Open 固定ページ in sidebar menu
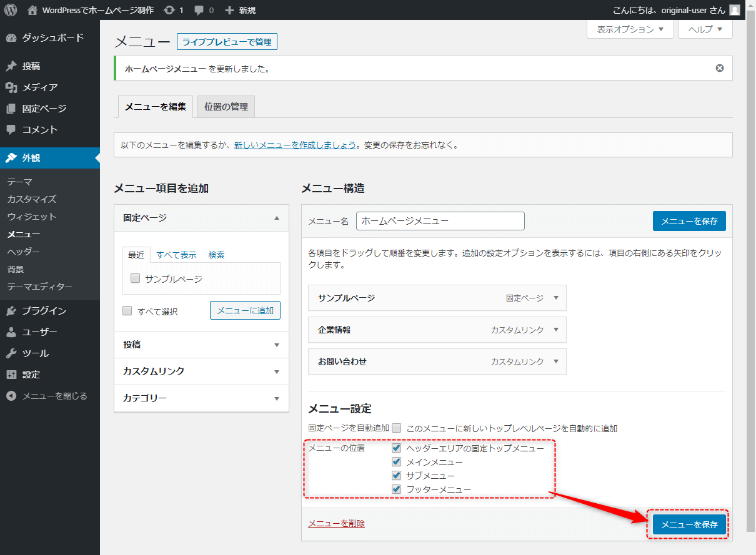 click(50, 109)
